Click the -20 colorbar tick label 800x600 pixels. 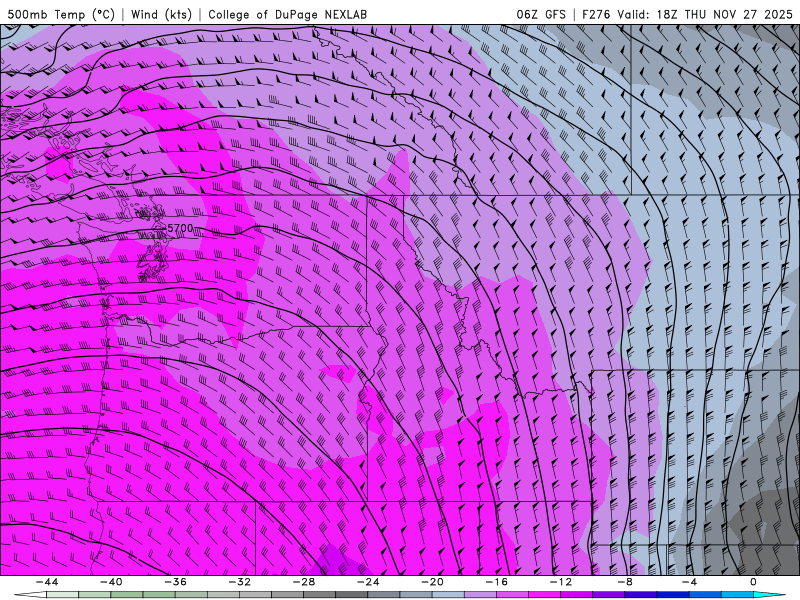432,582
